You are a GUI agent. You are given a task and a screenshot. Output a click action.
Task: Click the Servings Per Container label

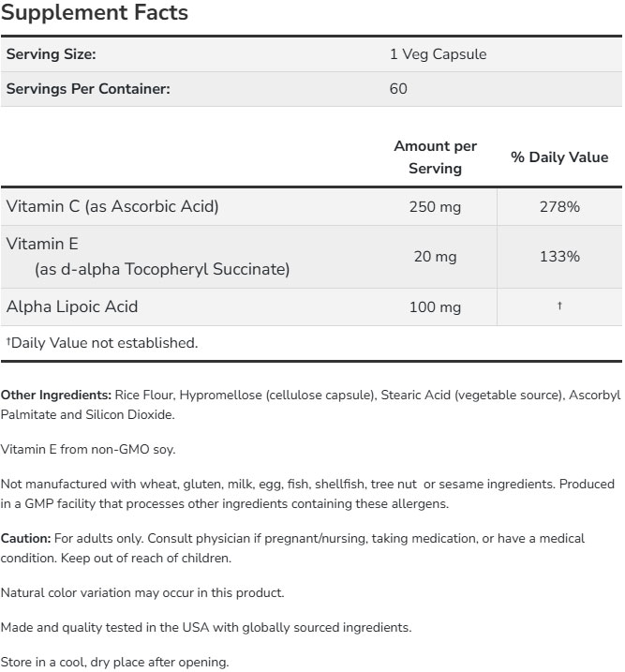coord(88,89)
